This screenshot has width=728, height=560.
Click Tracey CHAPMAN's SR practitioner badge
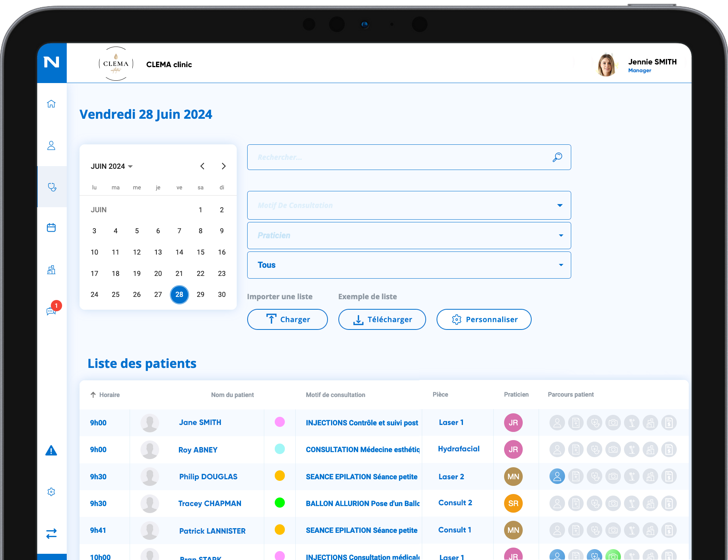pyautogui.click(x=513, y=503)
